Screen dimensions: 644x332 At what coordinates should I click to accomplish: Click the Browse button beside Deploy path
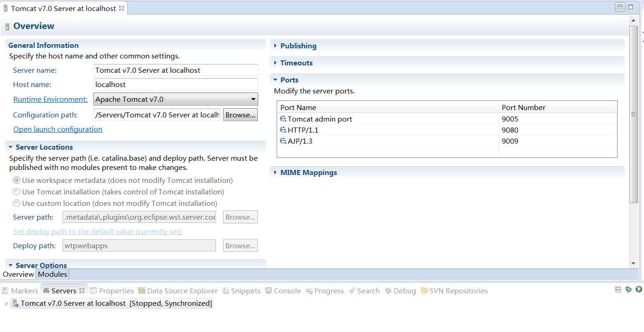(240, 245)
